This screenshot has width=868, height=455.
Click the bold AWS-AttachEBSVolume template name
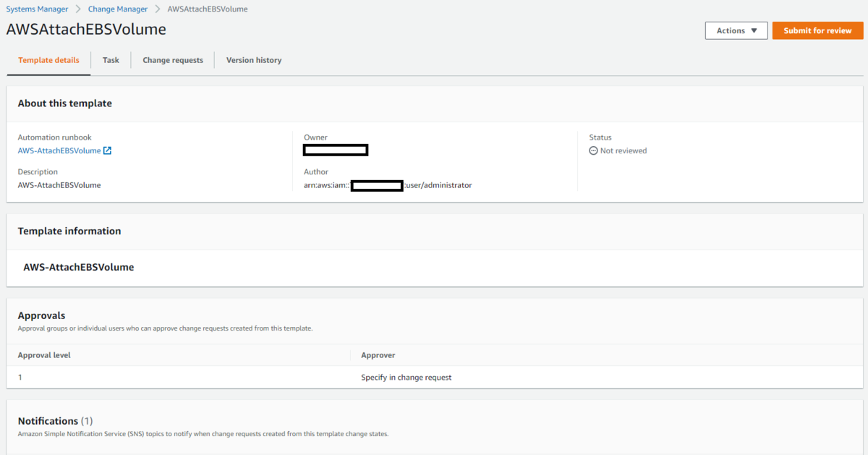point(79,267)
